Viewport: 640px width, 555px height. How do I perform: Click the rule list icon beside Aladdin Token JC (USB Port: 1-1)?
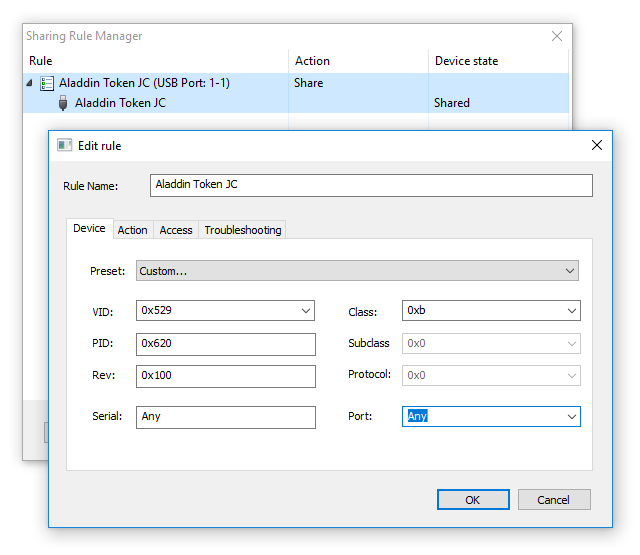[x=47, y=83]
